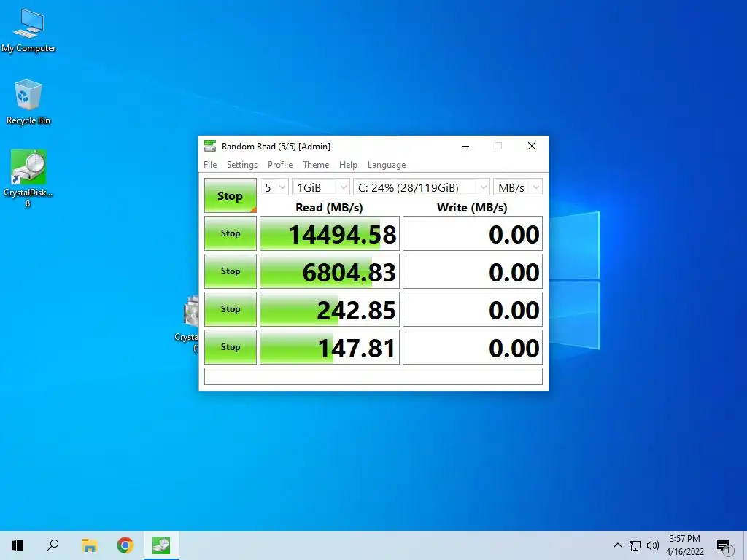
Task: Expand test count dropdown showing 5
Action: (x=274, y=187)
